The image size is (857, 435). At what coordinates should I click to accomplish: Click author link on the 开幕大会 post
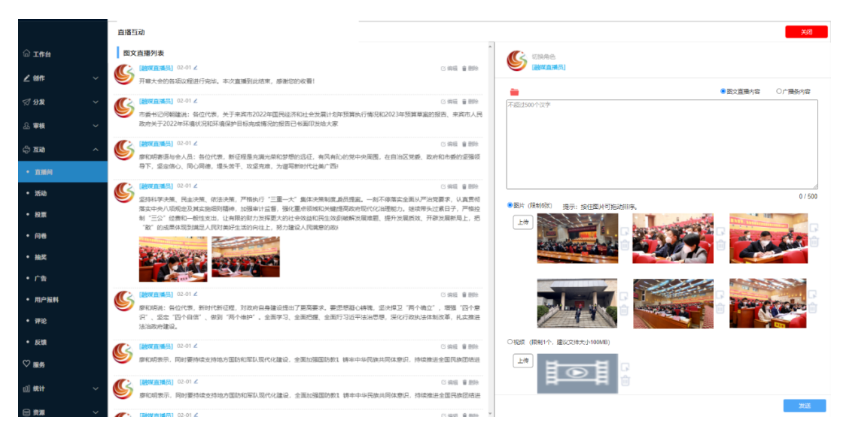pyautogui.click(x=156, y=68)
